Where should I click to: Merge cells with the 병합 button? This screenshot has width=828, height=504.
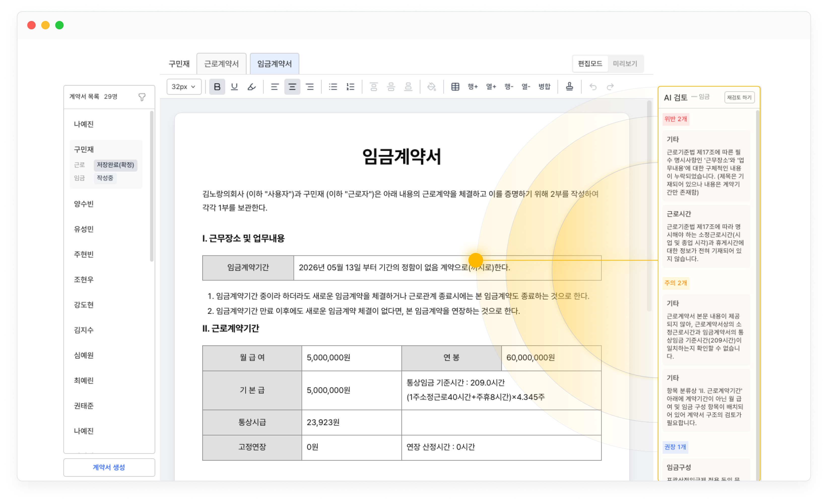[544, 87]
